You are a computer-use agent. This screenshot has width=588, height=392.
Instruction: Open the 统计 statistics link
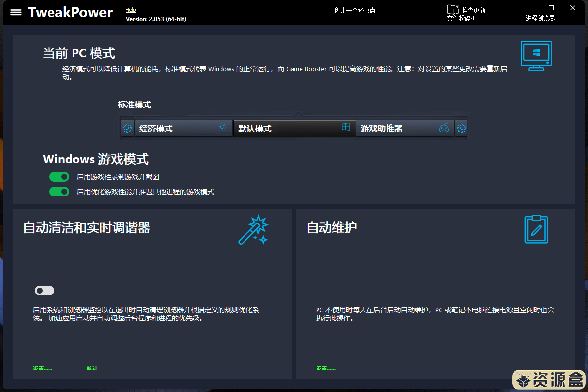pos(92,368)
